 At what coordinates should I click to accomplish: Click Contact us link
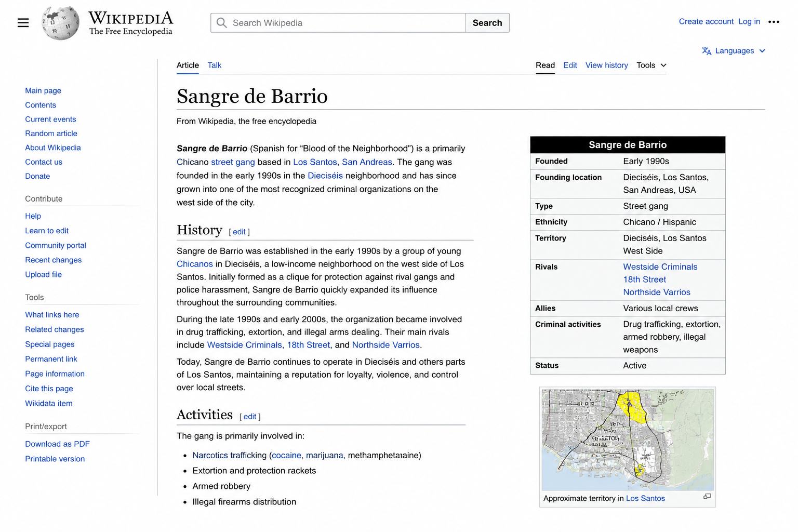point(44,162)
